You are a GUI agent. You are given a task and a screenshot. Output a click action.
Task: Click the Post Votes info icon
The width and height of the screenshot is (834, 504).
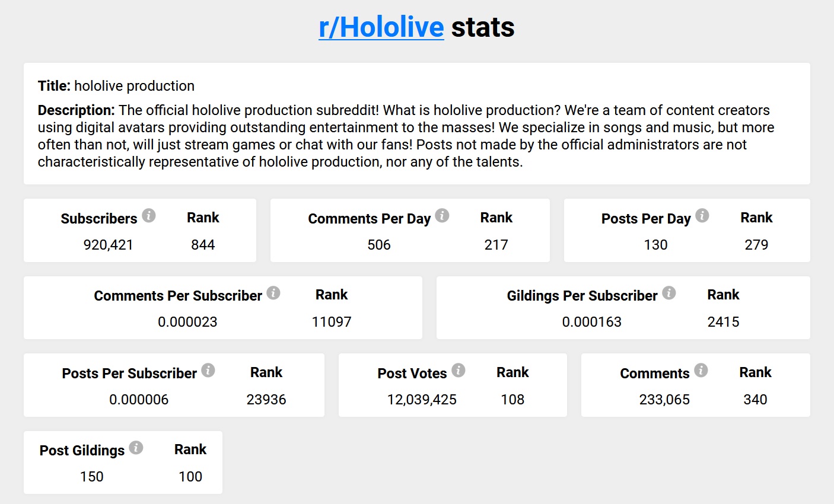click(459, 370)
